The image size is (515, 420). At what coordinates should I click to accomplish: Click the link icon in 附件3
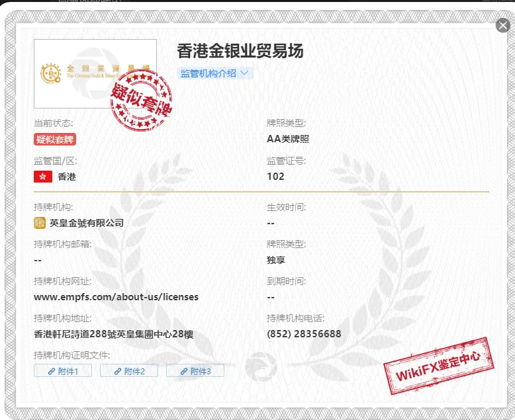coord(184,372)
